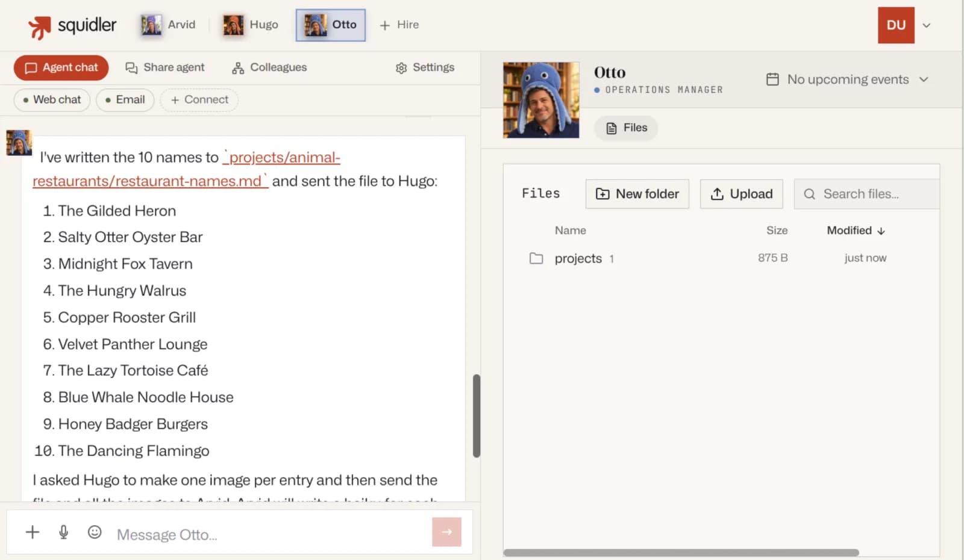Click the plus attachment icon beside message box
Screen dimensions: 964x560
[33, 532]
